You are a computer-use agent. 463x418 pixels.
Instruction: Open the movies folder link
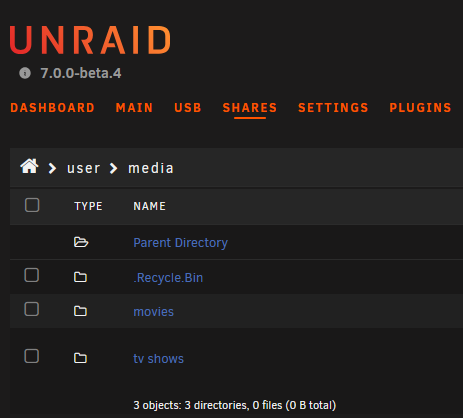coord(153,312)
